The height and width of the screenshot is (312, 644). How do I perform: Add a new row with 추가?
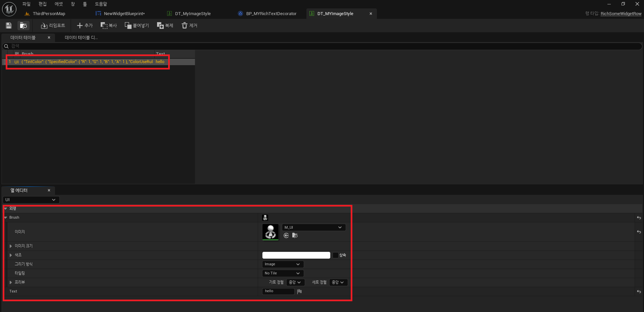(85, 26)
